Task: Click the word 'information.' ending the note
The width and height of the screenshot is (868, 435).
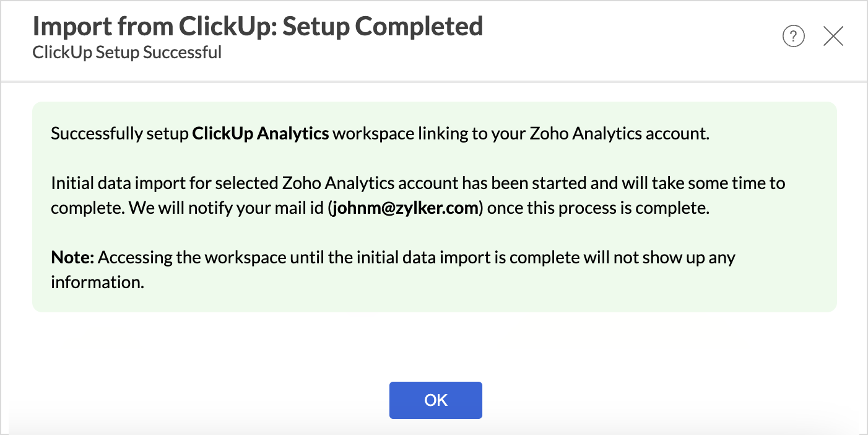Action: (x=97, y=283)
